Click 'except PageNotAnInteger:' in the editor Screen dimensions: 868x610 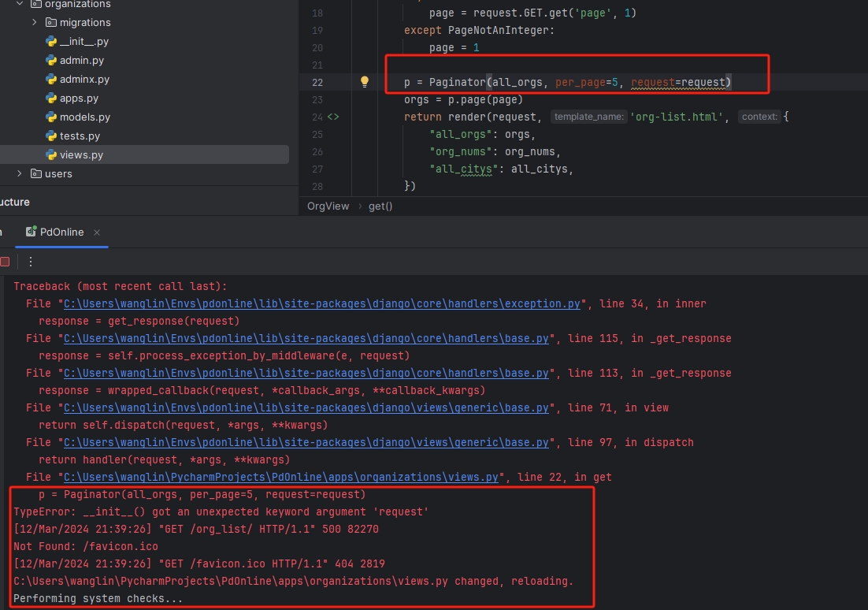(x=480, y=30)
